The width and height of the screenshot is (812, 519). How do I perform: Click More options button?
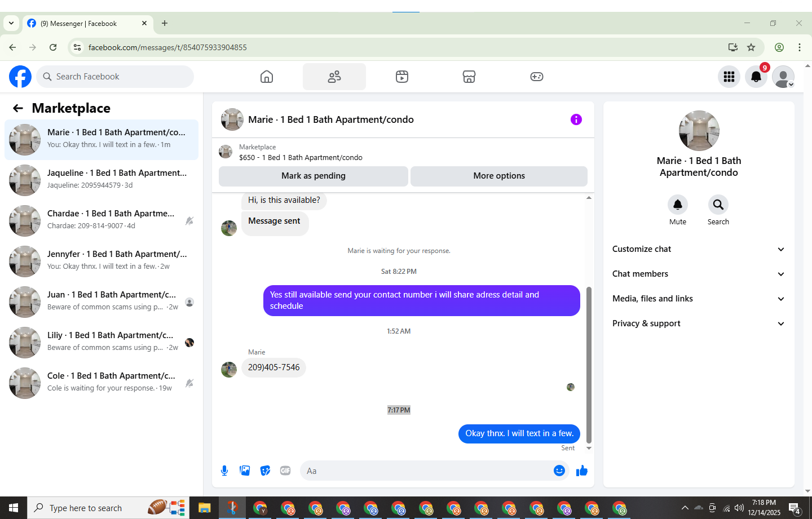(499, 176)
